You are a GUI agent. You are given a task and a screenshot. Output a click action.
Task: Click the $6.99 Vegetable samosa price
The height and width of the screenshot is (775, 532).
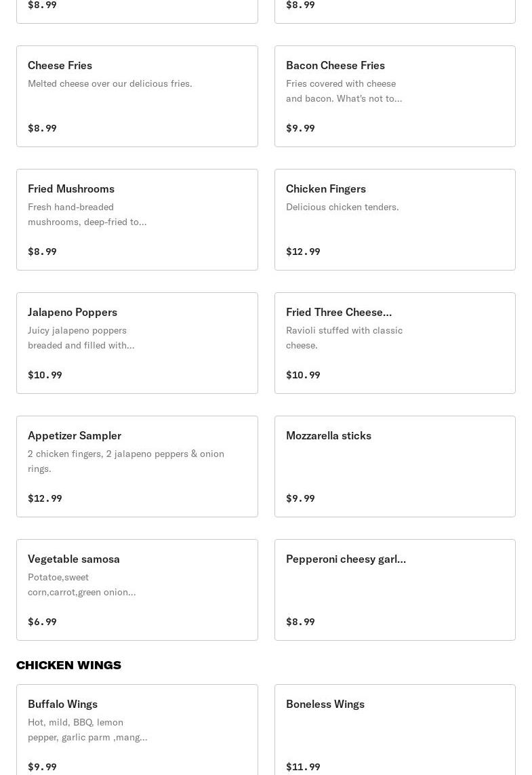click(42, 622)
